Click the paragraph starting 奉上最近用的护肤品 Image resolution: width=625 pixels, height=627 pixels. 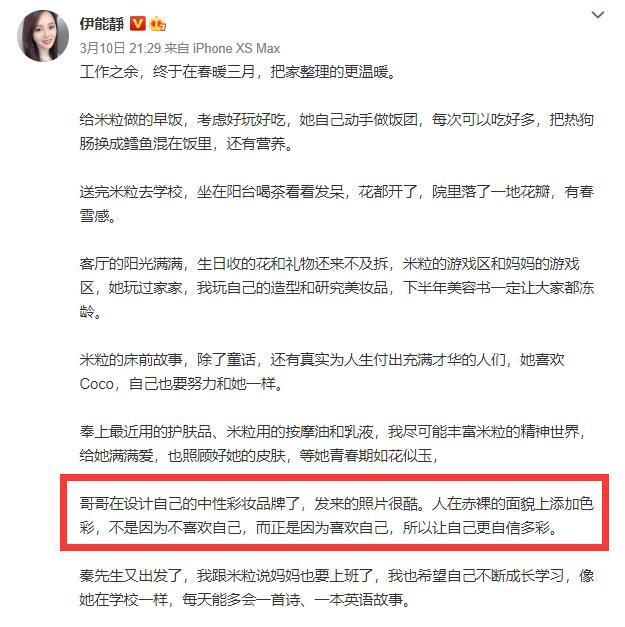point(333,444)
